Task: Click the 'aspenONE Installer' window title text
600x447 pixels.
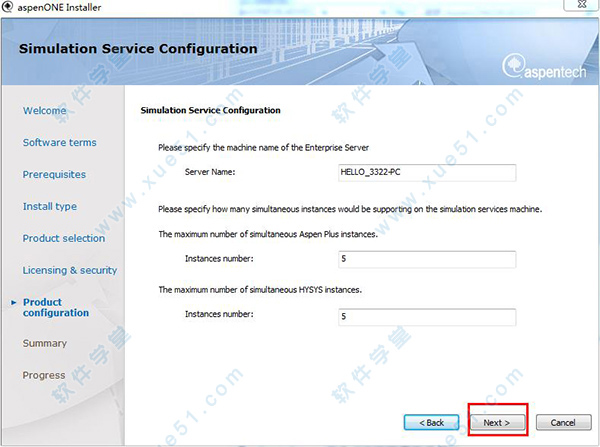Action: tap(59, 7)
